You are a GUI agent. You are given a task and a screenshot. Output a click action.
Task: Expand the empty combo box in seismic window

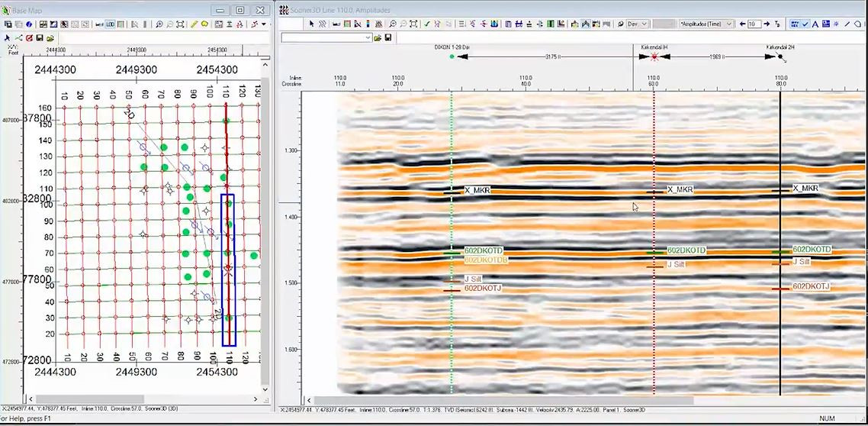tap(368, 37)
